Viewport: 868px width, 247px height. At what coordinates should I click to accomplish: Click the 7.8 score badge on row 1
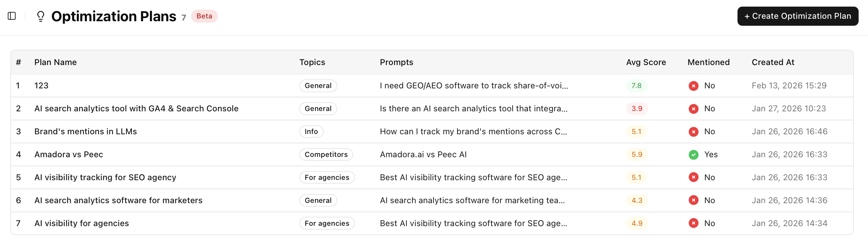coord(637,86)
